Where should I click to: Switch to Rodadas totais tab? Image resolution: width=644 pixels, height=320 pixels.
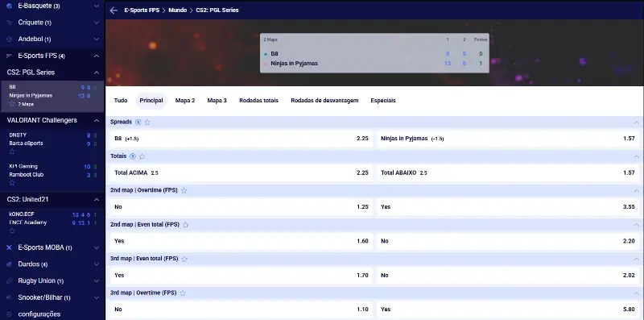[258, 101]
